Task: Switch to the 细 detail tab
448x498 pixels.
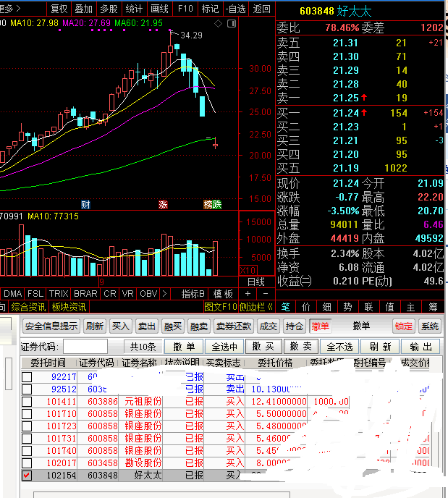Action: point(326,307)
